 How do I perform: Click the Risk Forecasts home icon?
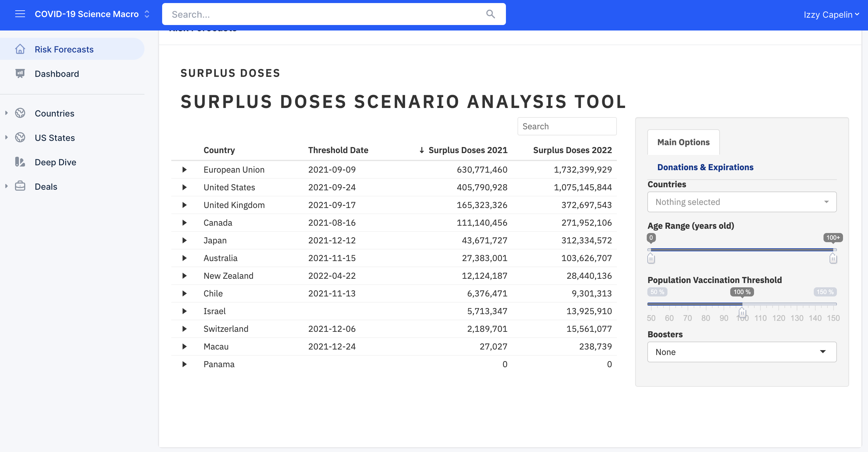coord(20,49)
